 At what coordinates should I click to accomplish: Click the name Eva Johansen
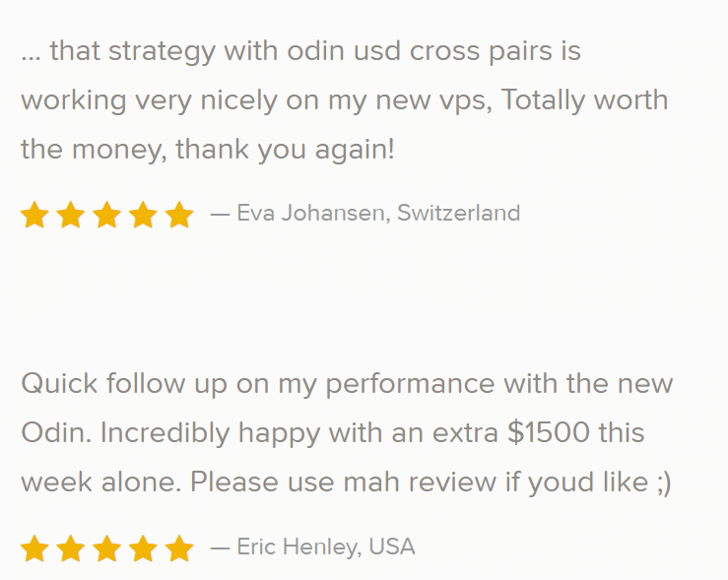(310, 214)
